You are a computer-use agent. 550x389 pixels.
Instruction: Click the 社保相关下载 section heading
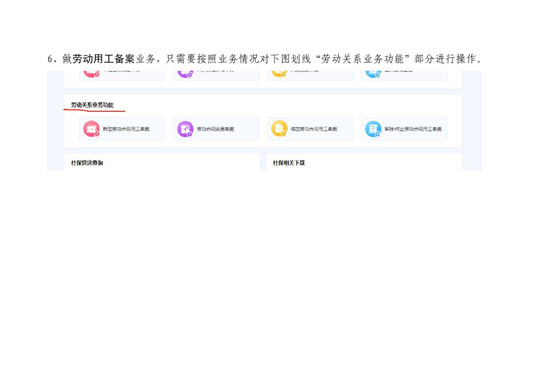pos(289,163)
